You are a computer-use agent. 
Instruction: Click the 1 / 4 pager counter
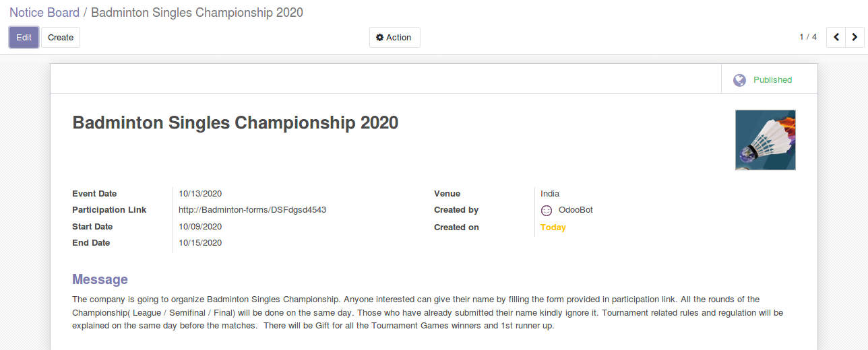pos(807,37)
